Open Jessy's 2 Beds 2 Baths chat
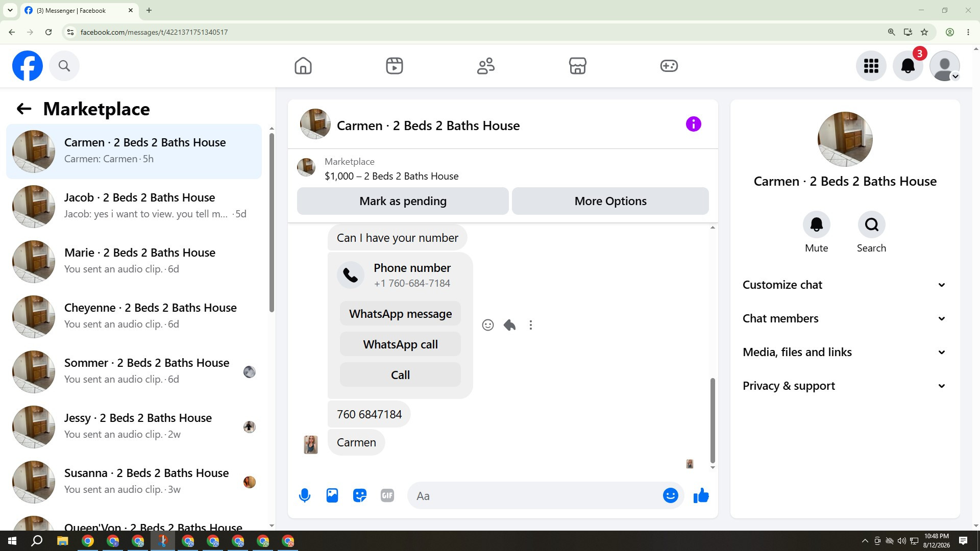980x551 pixels. (x=134, y=427)
